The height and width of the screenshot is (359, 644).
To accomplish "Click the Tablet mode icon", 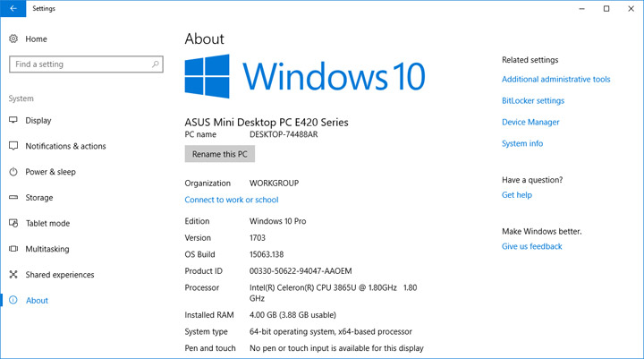I will [13, 224].
